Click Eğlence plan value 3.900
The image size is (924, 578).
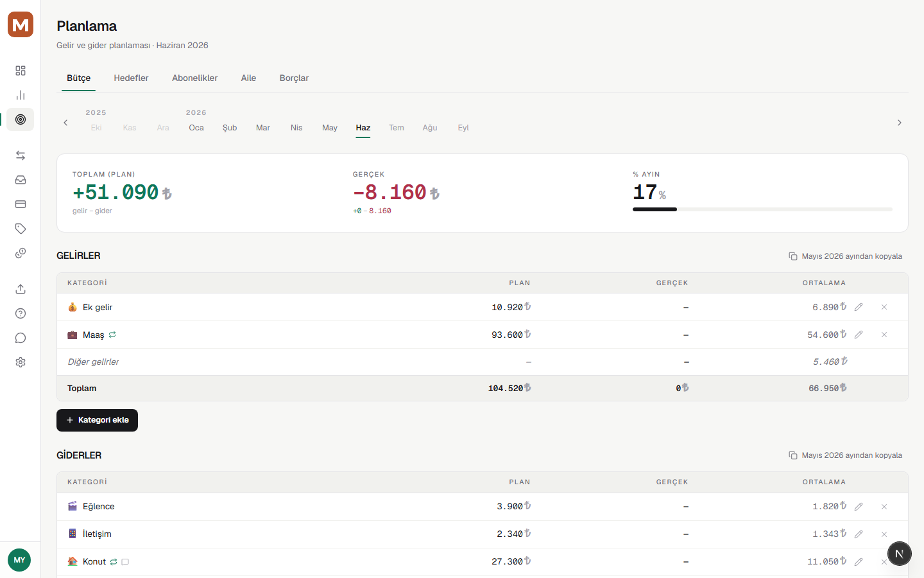point(513,507)
